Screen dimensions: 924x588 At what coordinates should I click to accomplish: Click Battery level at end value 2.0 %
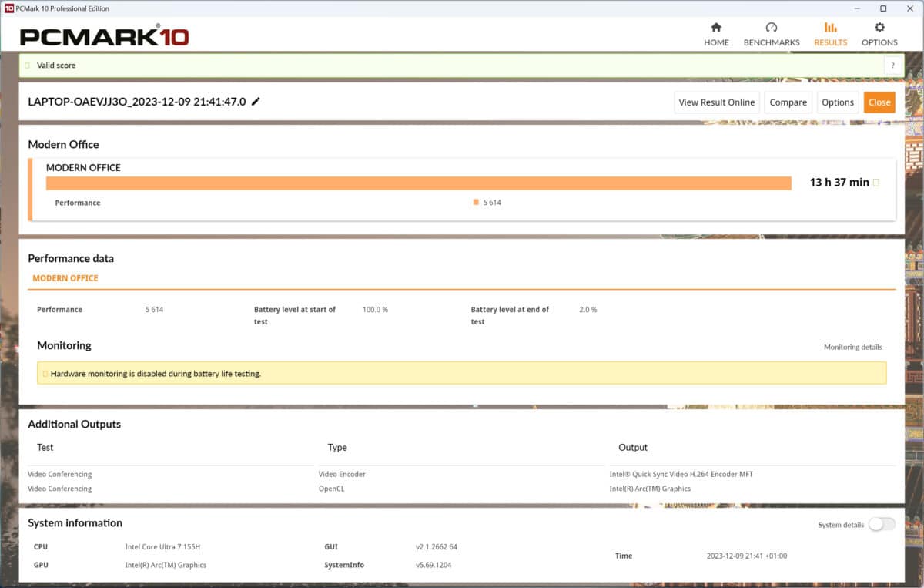[x=588, y=310]
